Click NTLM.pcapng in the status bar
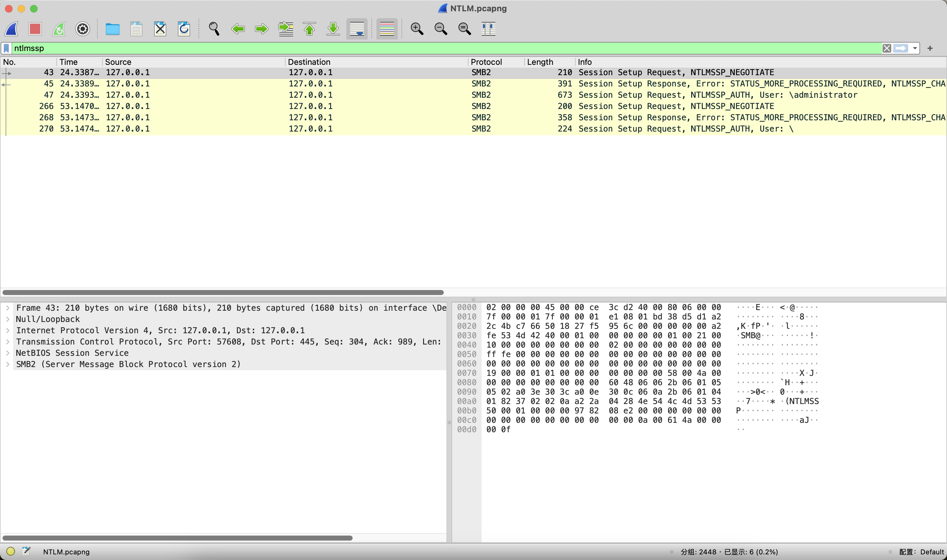This screenshot has height=560, width=947. coord(66,552)
